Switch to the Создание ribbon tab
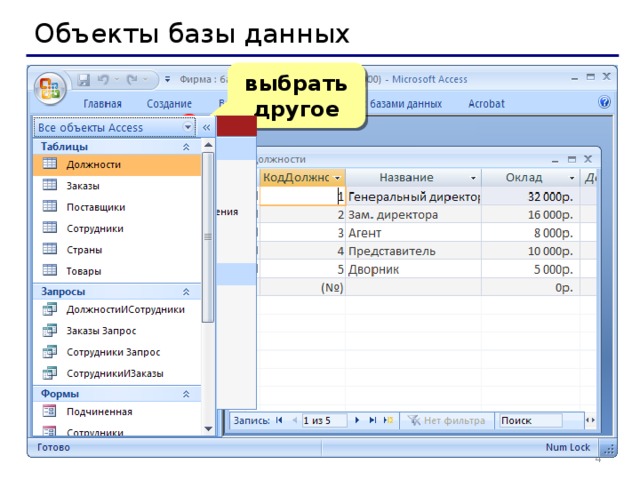This screenshot has width=640, height=480. [169, 104]
